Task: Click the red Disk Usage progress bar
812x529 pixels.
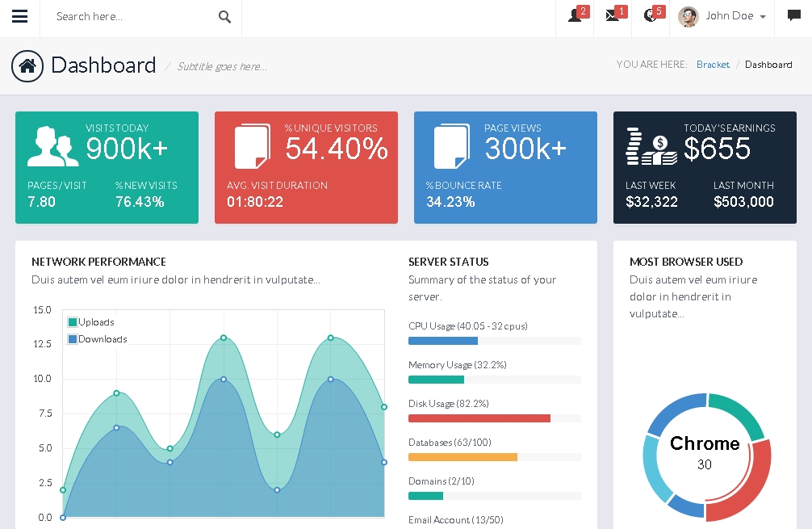Action: (479, 418)
